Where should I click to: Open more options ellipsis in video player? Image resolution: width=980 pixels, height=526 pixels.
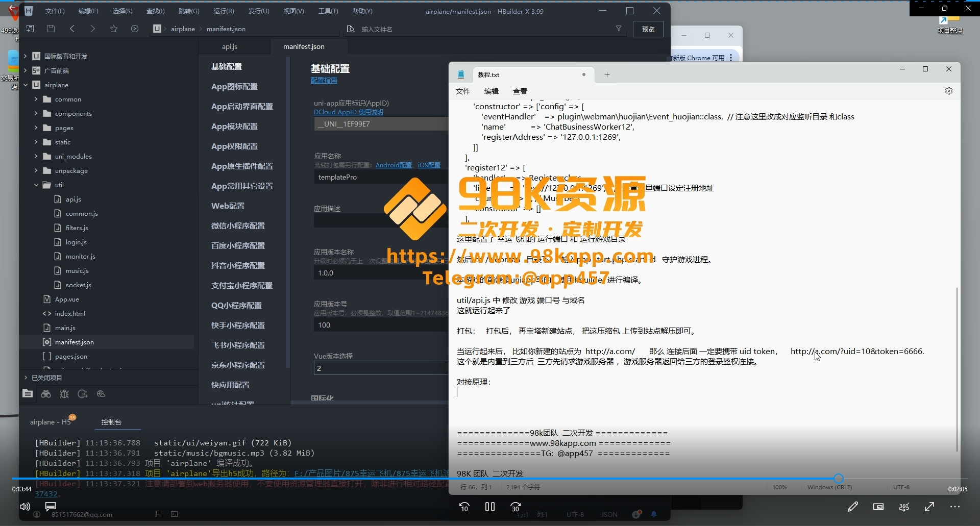tap(955, 507)
